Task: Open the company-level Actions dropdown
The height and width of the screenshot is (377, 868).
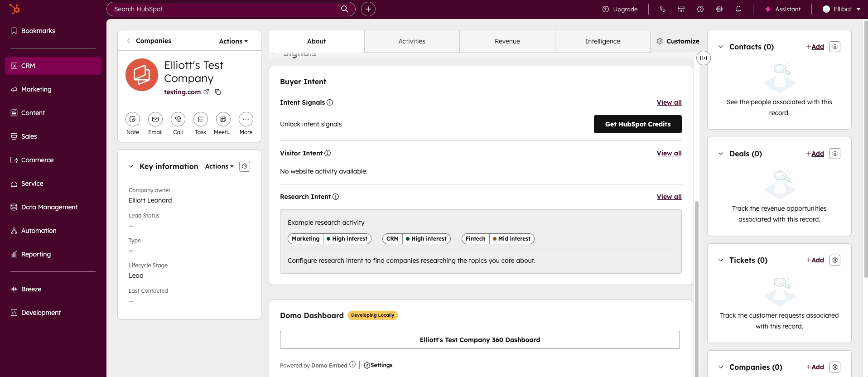Action: click(233, 41)
